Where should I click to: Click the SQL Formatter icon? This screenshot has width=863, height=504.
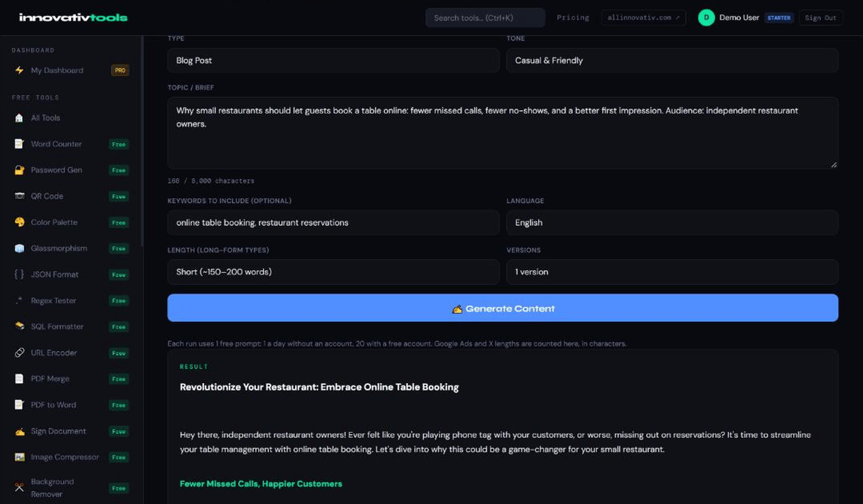(x=19, y=326)
